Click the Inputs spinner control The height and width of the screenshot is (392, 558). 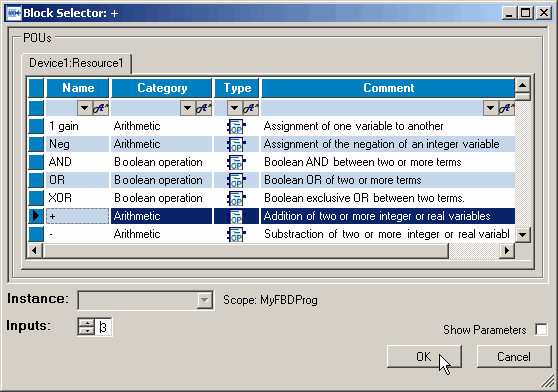[86, 327]
